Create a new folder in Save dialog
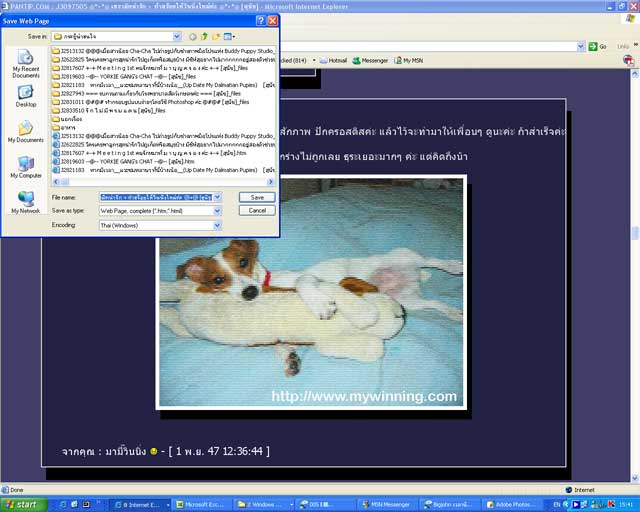Image resolution: width=640 pixels, height=512 pixels. click(216, 37)
